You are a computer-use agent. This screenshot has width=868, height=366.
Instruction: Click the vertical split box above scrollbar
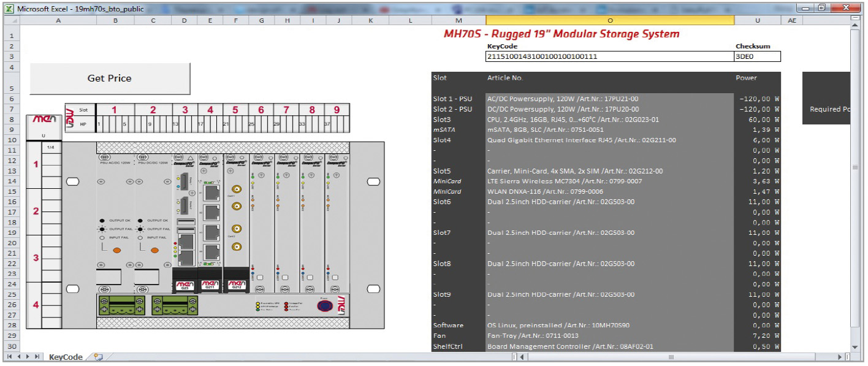point(856,18)
